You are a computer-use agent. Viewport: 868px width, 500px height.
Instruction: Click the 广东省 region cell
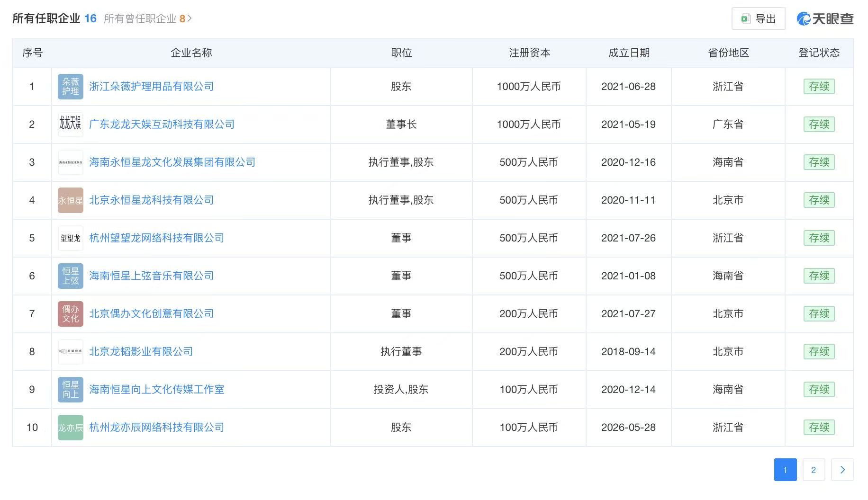[728, 125]
